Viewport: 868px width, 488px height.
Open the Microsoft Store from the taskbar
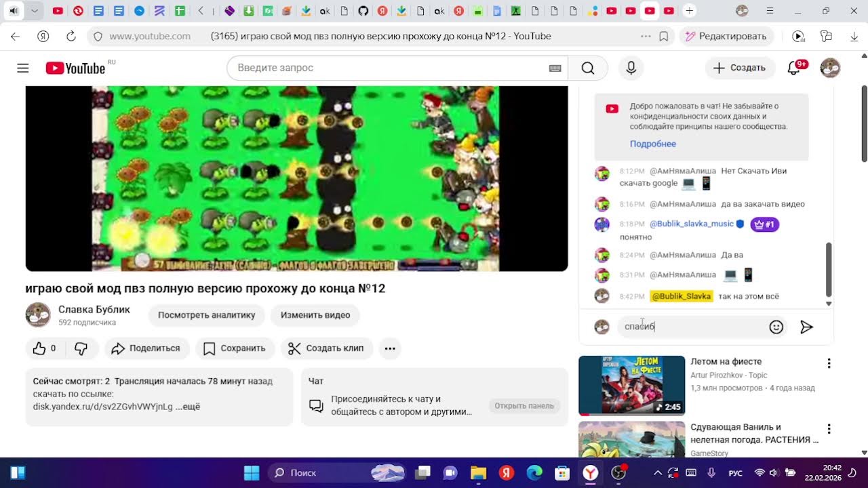coord(562,472)
